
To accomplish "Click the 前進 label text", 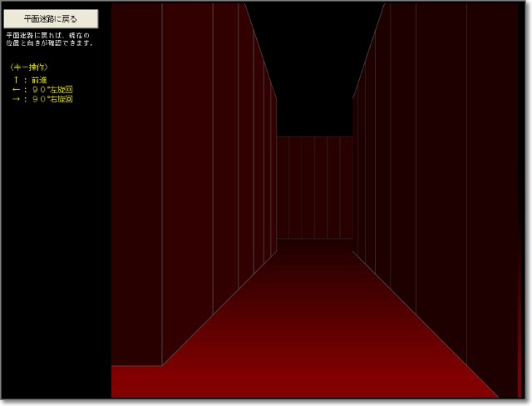I will pos(39,80).
